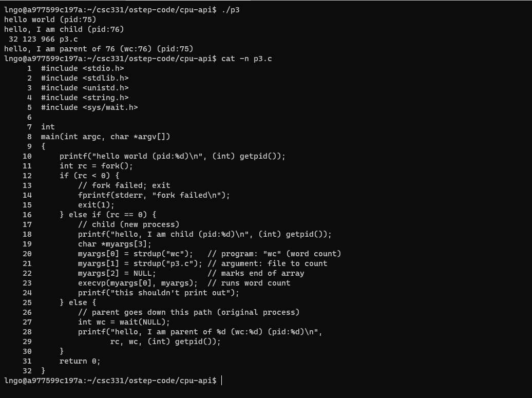
Task: Click the fork failed comment line
Action: [x=124, y=185]
